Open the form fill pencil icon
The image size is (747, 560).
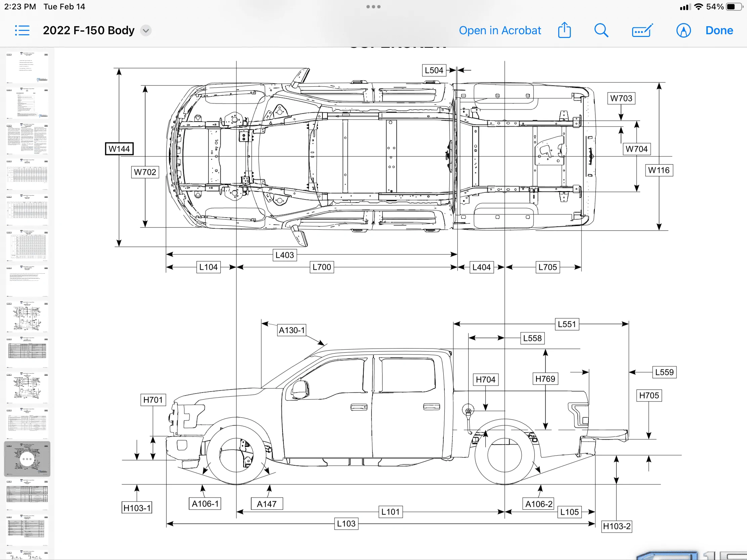pyautogui.click(x=642, y=30)
